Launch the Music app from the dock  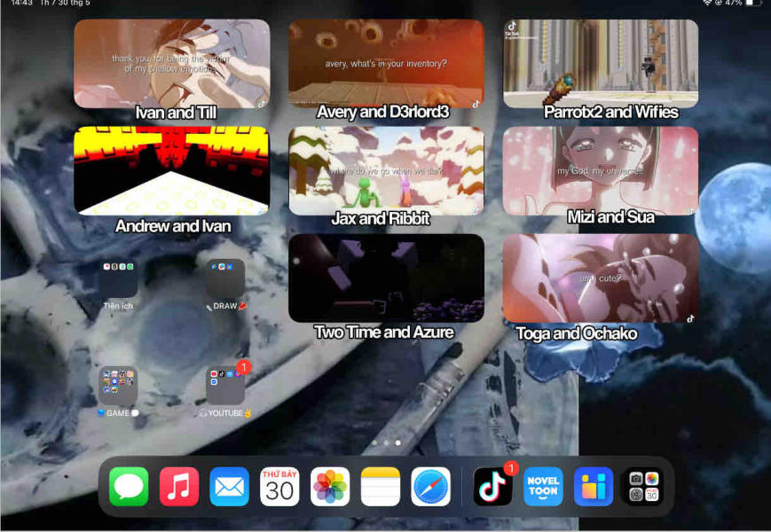[x=179, y=486]
